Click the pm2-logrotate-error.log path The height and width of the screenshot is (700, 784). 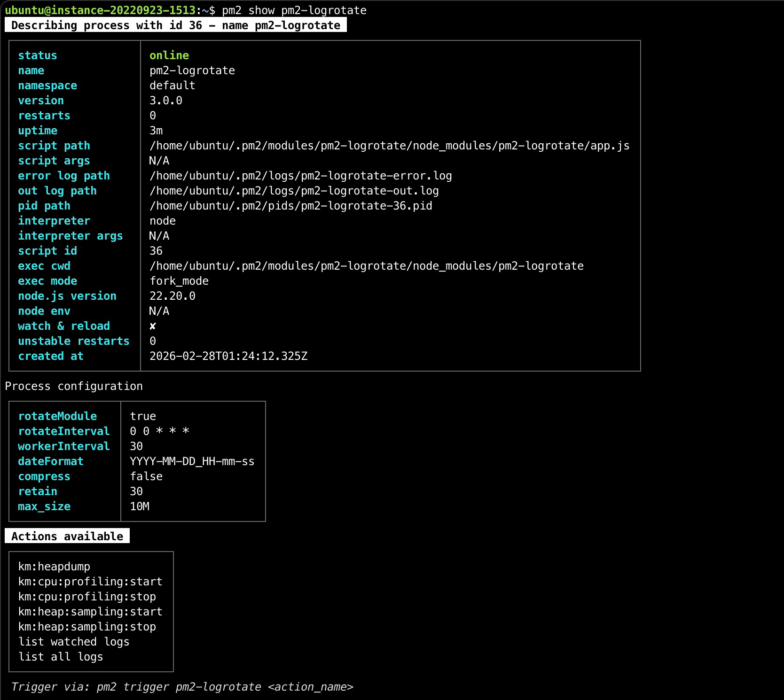tap(300, 176)
